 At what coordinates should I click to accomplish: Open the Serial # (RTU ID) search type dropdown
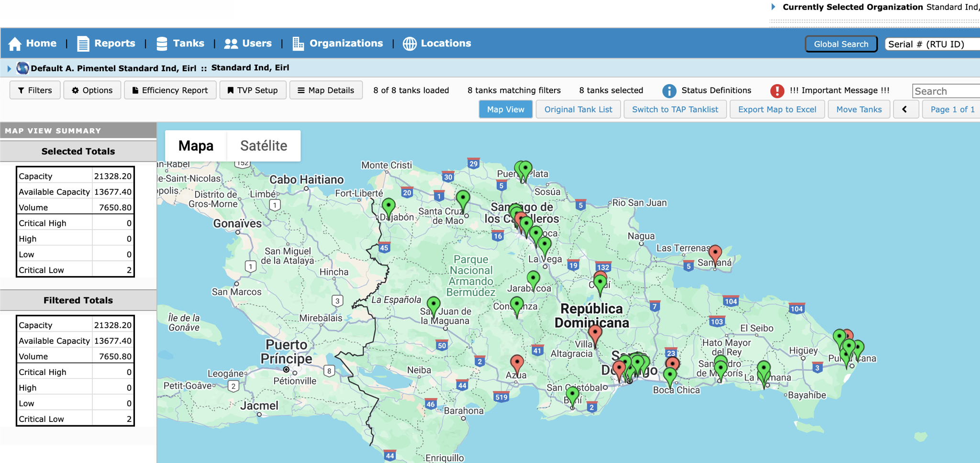pyautogui.click(x=931, y=44)
